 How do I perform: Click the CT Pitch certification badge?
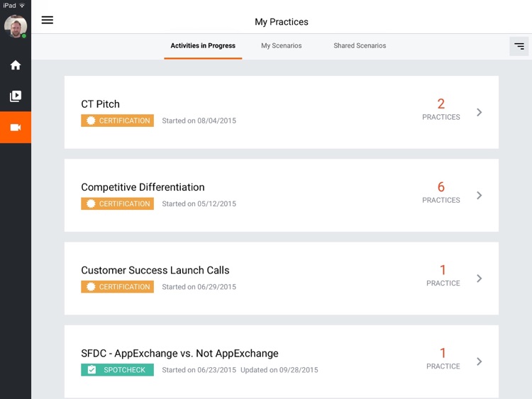pos(117,120)
